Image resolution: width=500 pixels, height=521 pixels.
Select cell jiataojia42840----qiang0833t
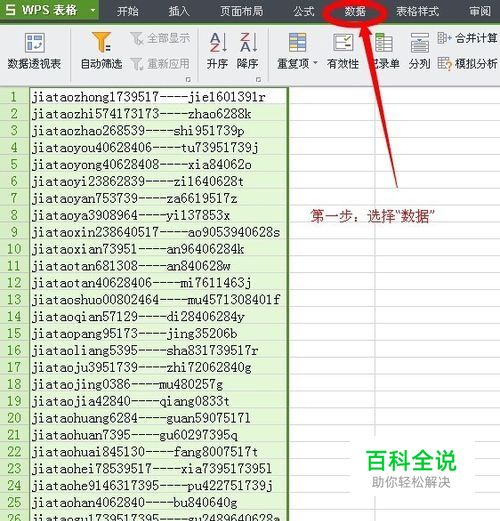(158, 401)
